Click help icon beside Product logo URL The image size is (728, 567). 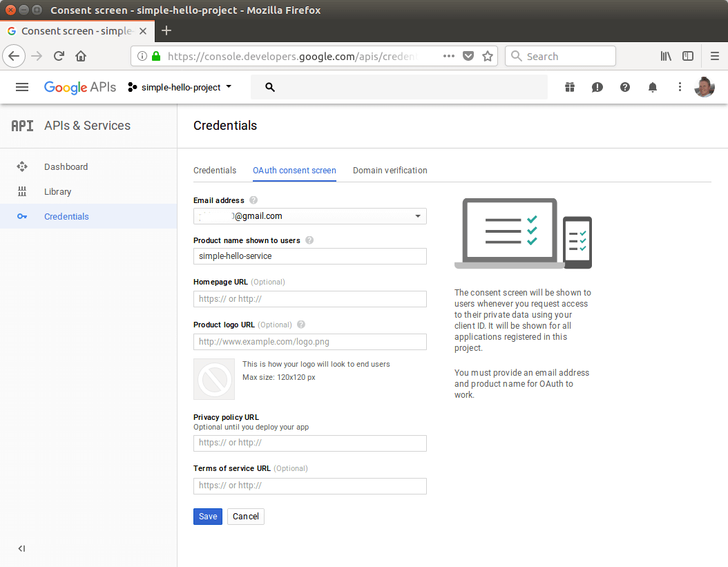click(x=301, y=325)
